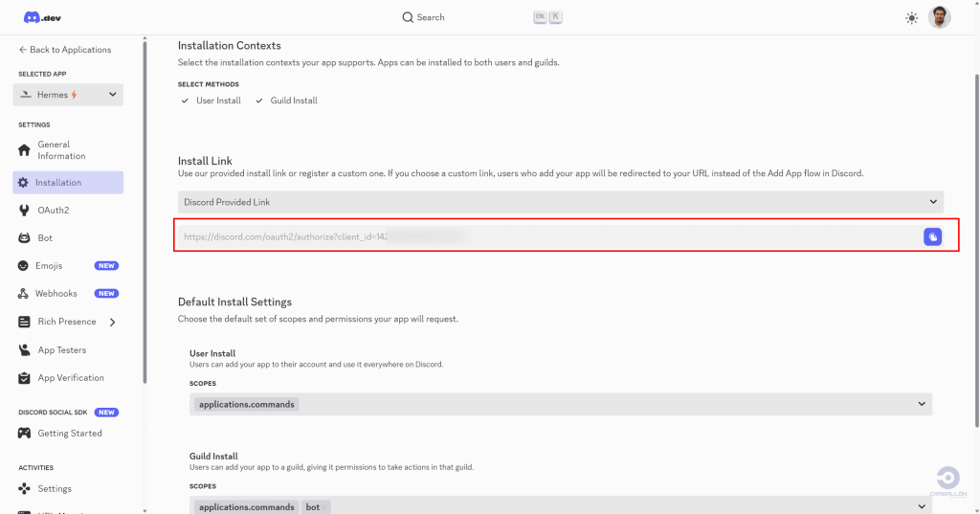Click the Emojis smiley icon
Viewport: 980px width, 514px height.
click(x=25, y=265)
